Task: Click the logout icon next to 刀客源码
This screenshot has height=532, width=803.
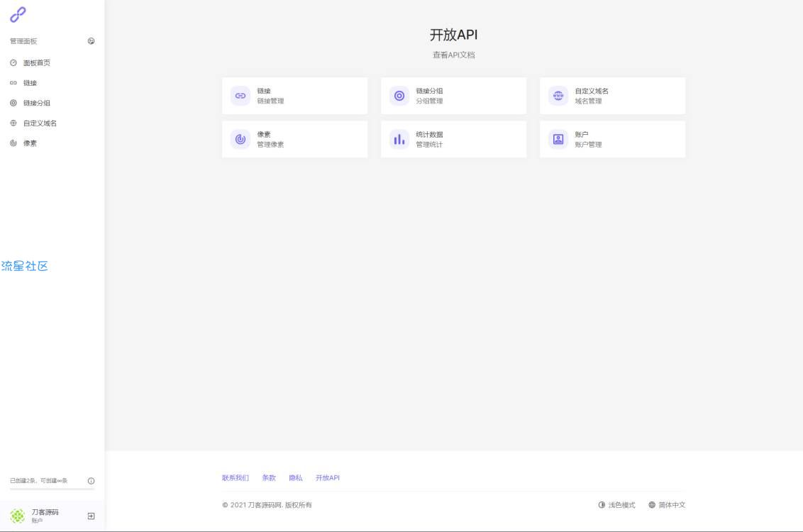Action: [91, 516]
